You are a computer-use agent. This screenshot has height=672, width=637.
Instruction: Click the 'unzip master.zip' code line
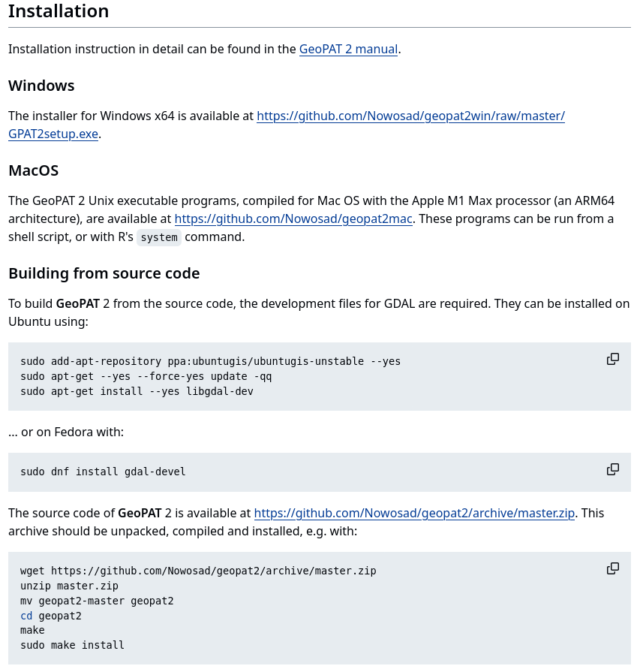click(69, 586)
